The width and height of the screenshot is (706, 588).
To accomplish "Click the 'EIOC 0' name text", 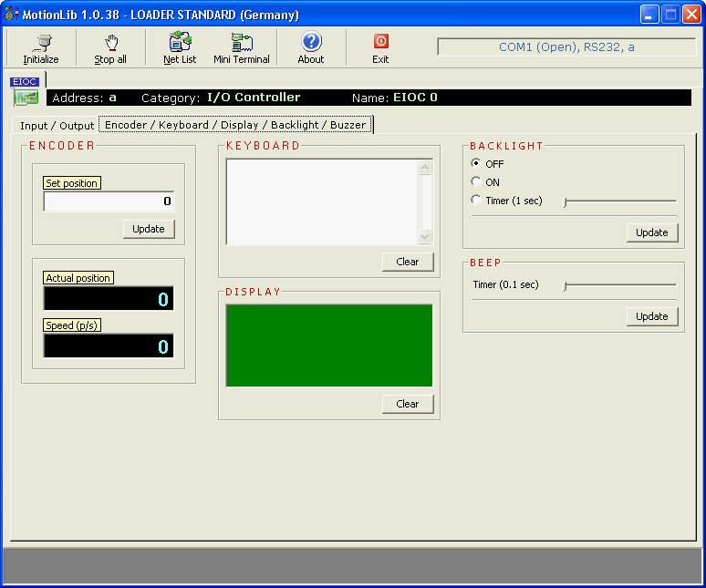I will pyautogui.click(x=415, y=98).
